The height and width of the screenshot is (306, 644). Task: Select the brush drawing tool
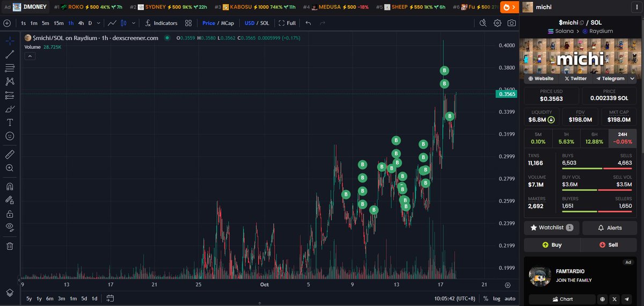(x=10, y=109)
